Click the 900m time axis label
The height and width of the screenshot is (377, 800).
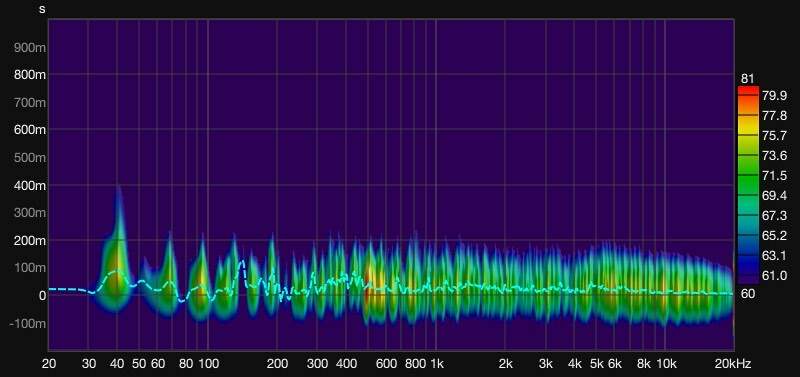[x=30, y=47]
